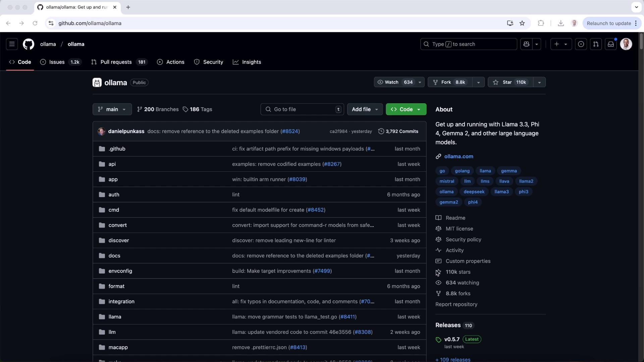Expand the main branch selector dropdown
Screen dimensions: 644x362
112,109
